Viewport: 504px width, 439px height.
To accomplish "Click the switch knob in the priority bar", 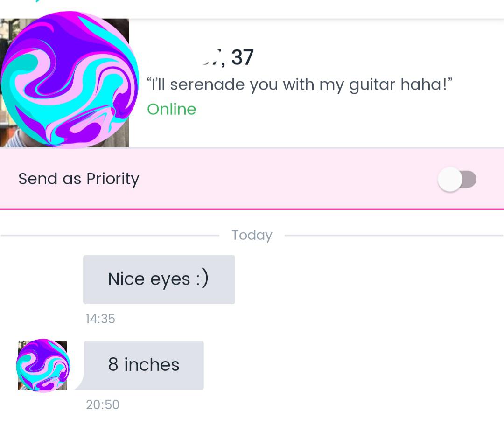I will pyautogui.click(x=450, y=179).
